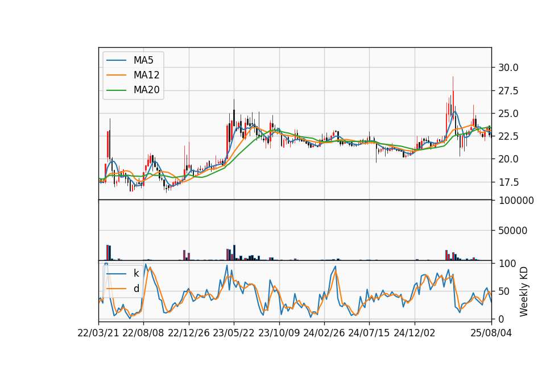Click the 23/10/09 date label
This screenshot has width=546, height=392.
coord(279,333)
